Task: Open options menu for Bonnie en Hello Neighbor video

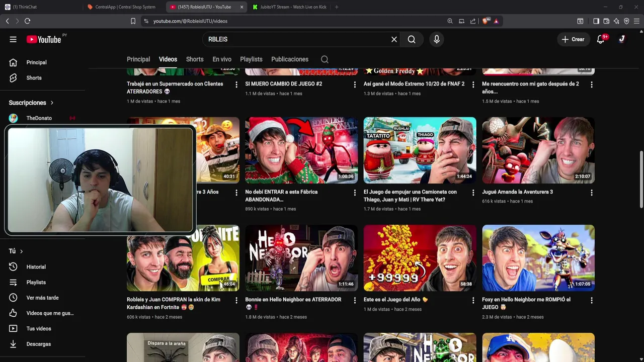Action: coord(355,300)
